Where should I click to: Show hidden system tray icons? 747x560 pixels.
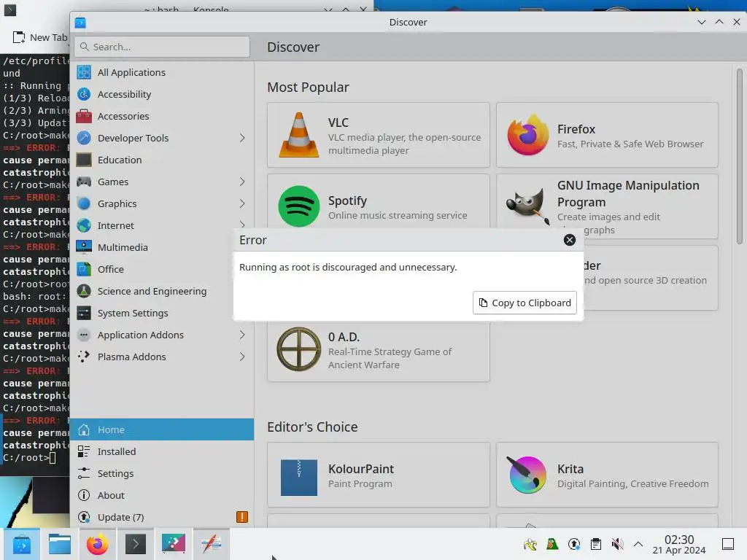[x=638, y=544]
